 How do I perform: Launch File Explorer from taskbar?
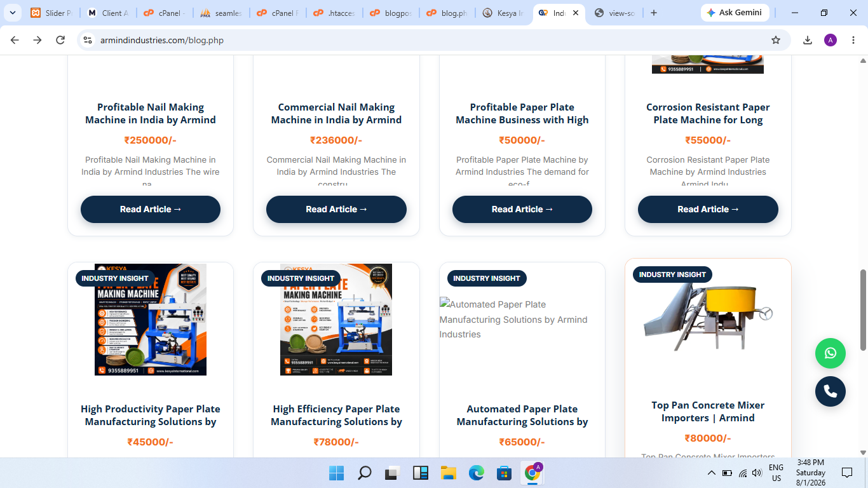449,473
